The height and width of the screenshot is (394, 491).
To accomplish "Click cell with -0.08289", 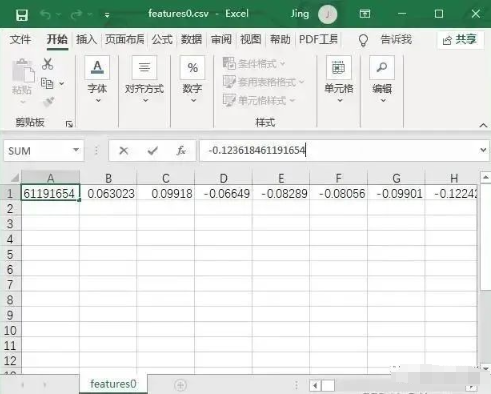I will [281, 193].
